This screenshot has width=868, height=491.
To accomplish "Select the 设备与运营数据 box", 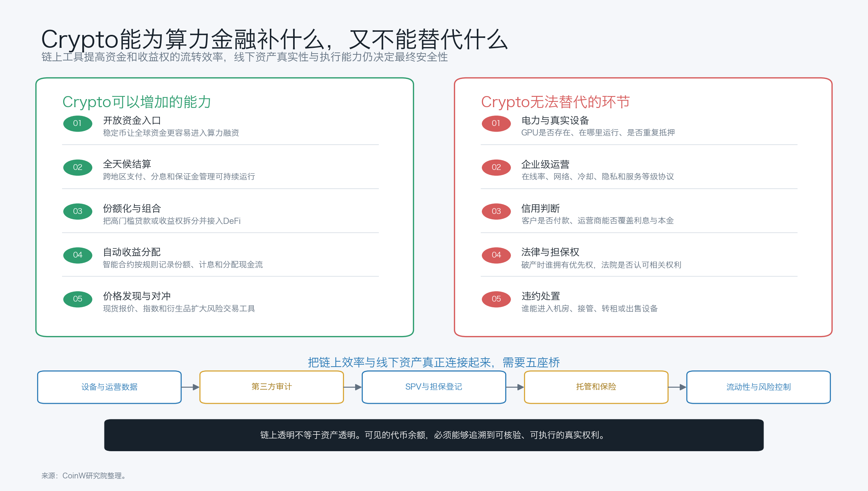I will pos(109,387).
